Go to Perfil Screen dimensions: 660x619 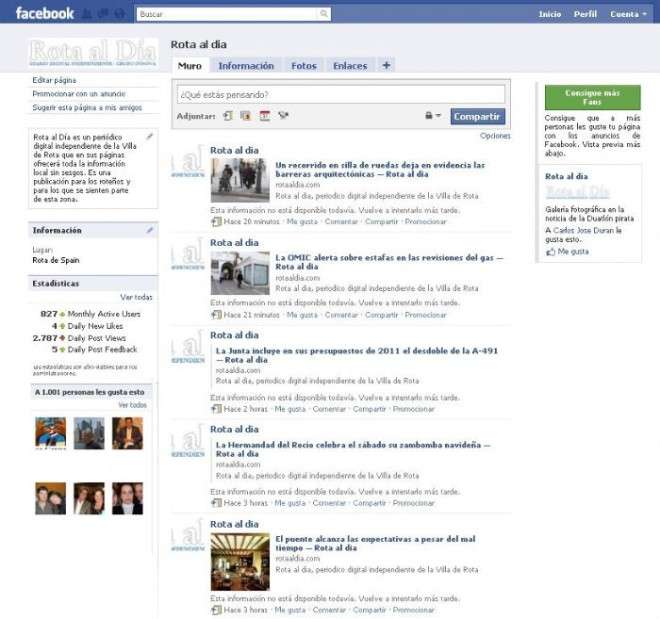585,14
